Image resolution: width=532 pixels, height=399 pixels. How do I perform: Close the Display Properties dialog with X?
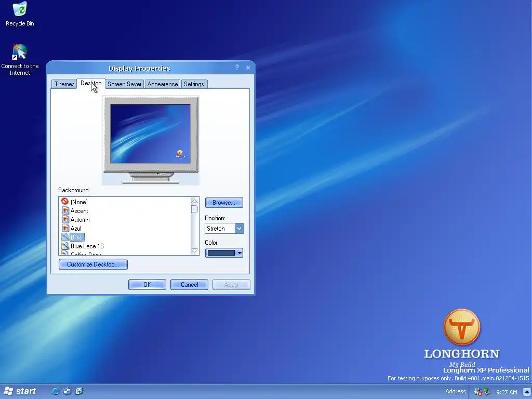click(x=248, y=68)
